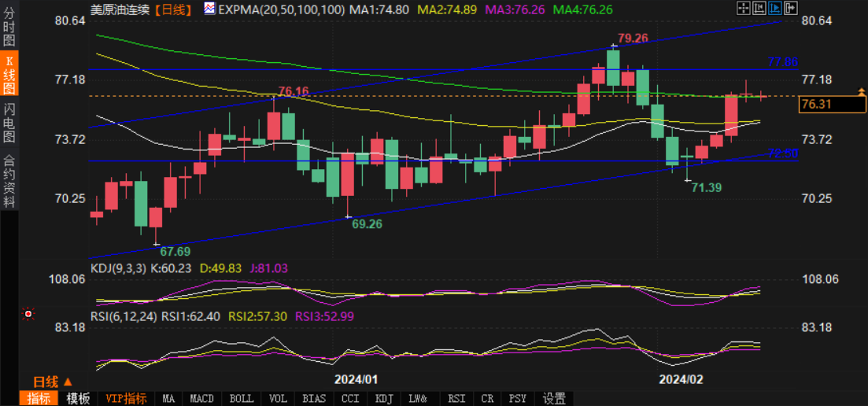This screenshot has height=406, width=868.
Task: Select the 指标 tab at bottom
Action: (x=39, y=398)
